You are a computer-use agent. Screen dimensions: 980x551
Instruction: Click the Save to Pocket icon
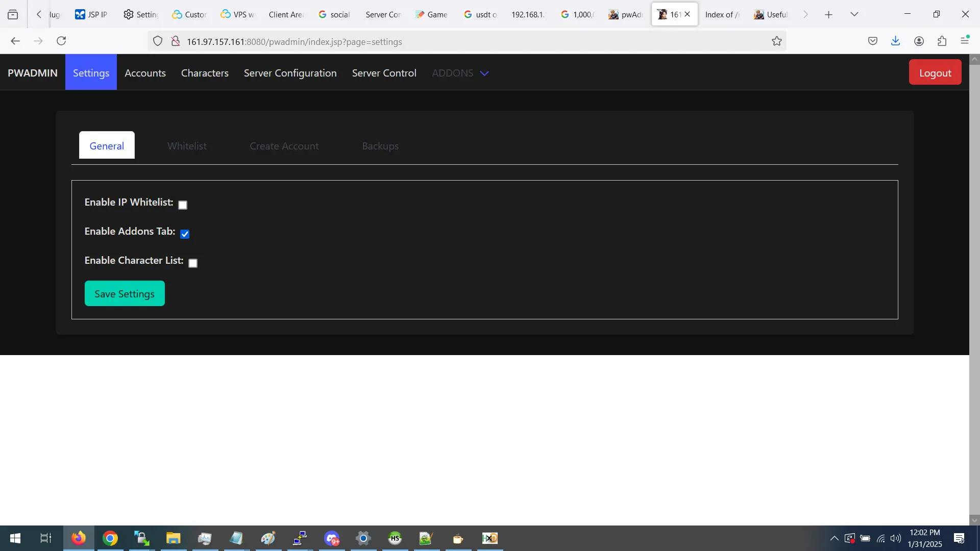coord(873,41)
